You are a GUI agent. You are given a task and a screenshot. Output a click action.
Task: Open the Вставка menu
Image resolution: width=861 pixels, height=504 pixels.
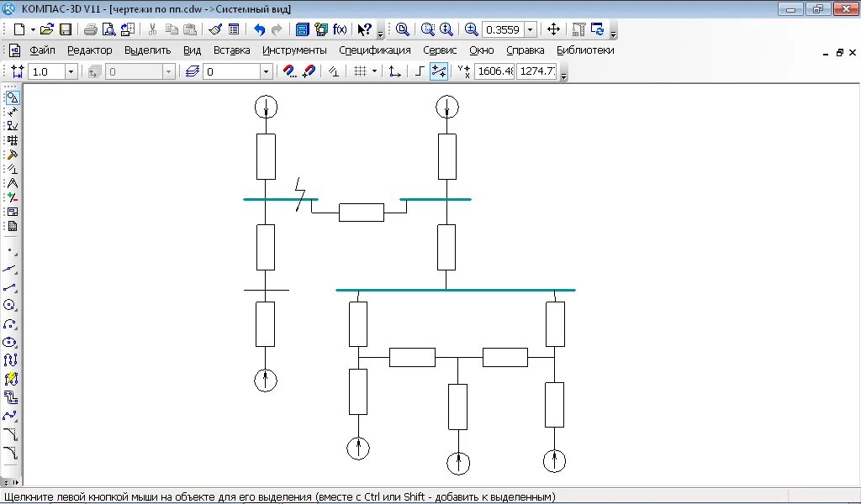[x=232, y=50]
